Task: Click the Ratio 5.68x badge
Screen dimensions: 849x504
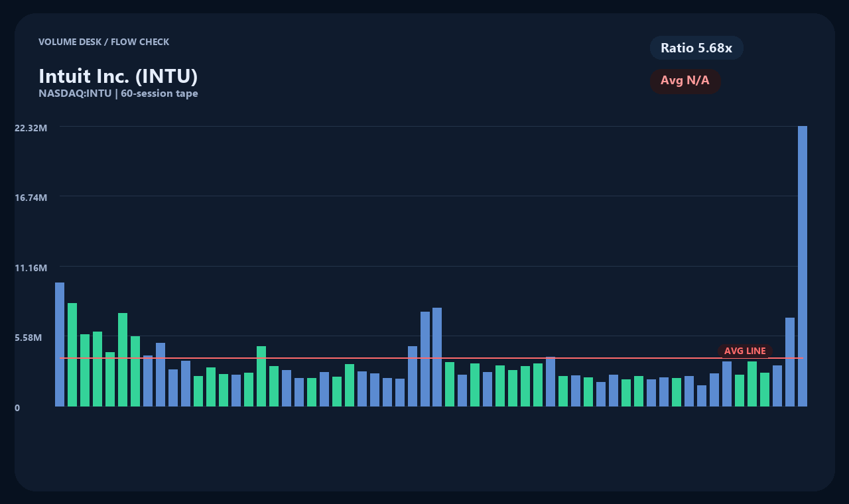Action: tap(696, 48)
